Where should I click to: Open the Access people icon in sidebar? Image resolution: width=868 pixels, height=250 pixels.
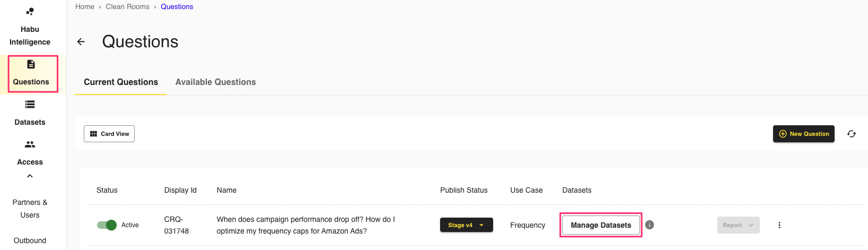point(30,144)
